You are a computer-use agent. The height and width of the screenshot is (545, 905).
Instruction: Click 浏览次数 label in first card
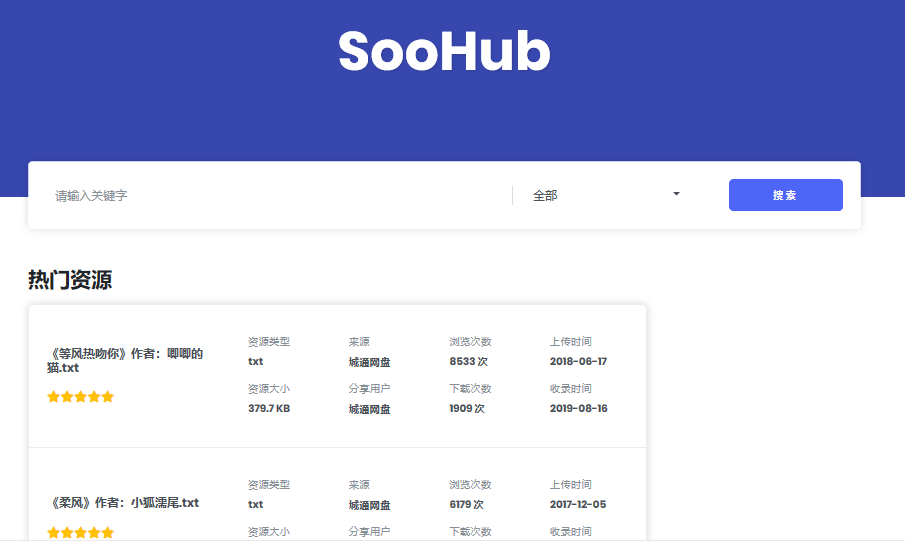pyautogui.click(x=470, y=342)
